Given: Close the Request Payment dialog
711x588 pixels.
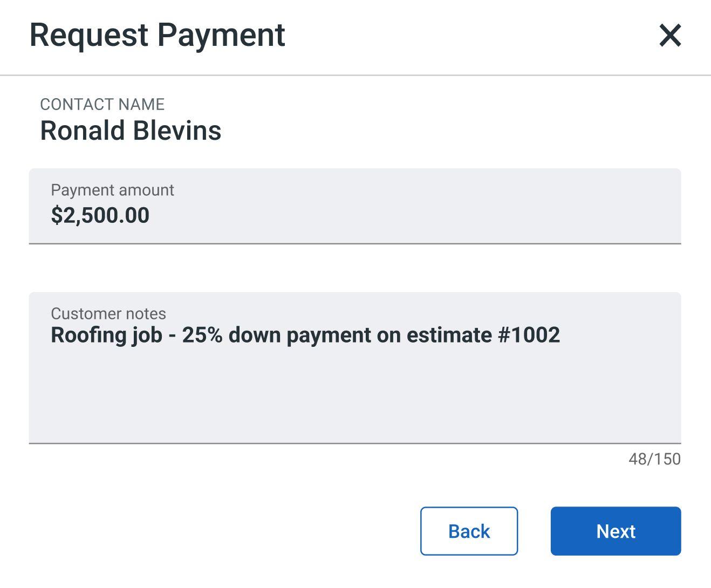Looking at the screenshot, I should [x=670, y=36].
